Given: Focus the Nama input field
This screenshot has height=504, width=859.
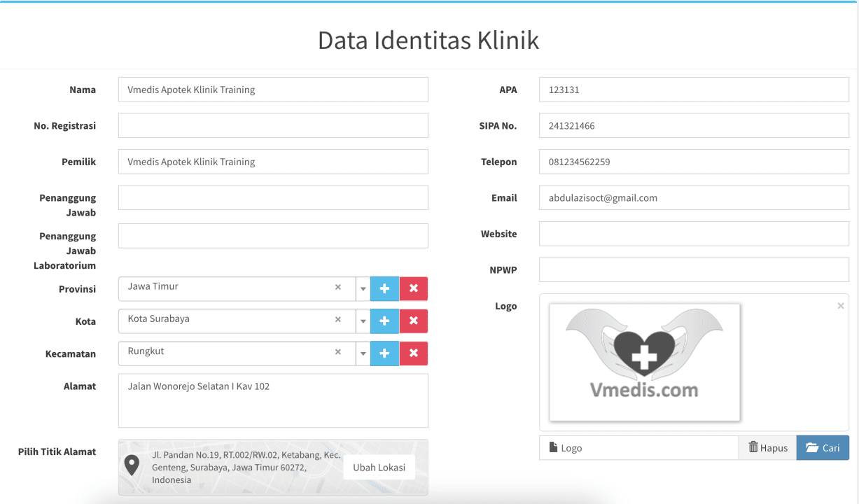Looking at the screenshot, I should pyautogui.click(x=273, y=90).
